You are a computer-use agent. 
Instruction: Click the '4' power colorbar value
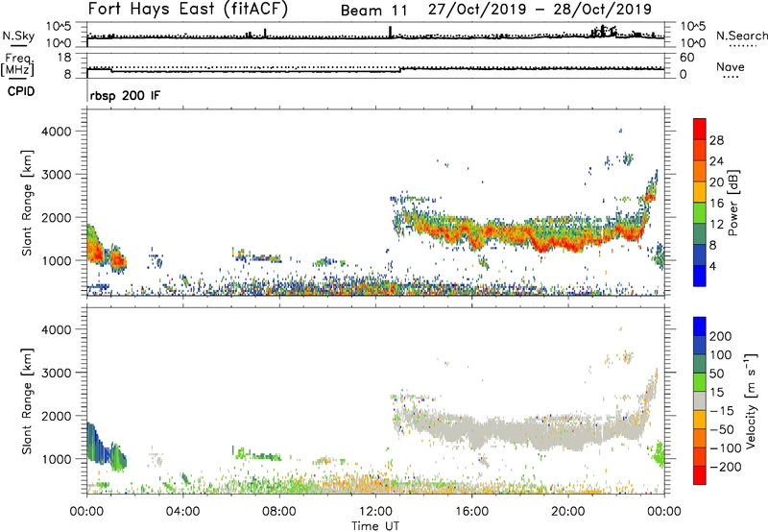pyautogui.click(x=713, y=266)
